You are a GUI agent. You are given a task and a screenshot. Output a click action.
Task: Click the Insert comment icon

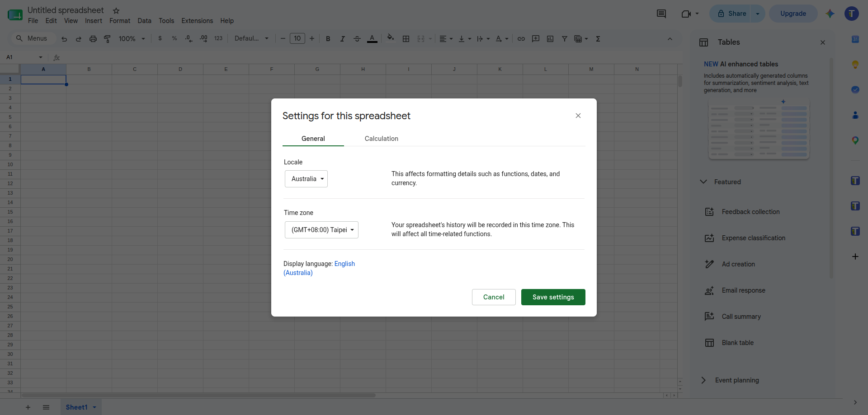[536, 39]
